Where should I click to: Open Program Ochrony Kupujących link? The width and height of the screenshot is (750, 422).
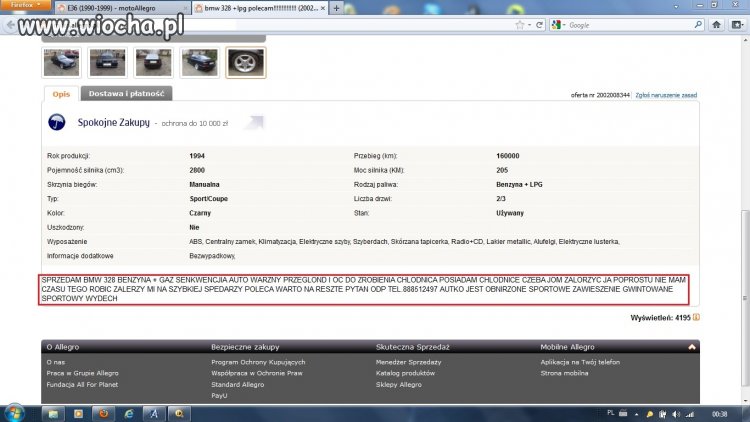pyautogui.click(x=258, y=362)
